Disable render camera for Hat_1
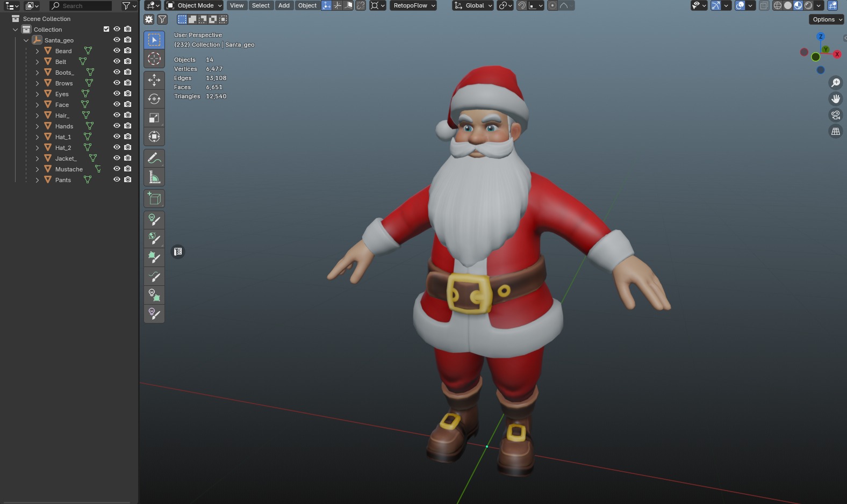Screen dimensions: 847x504 (x=128, y=136)
